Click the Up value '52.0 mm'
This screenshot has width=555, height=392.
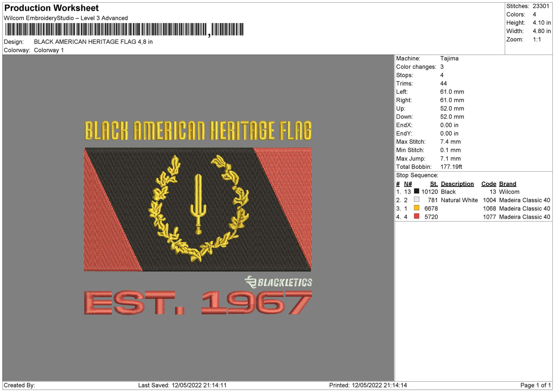[x=452, y=109]
